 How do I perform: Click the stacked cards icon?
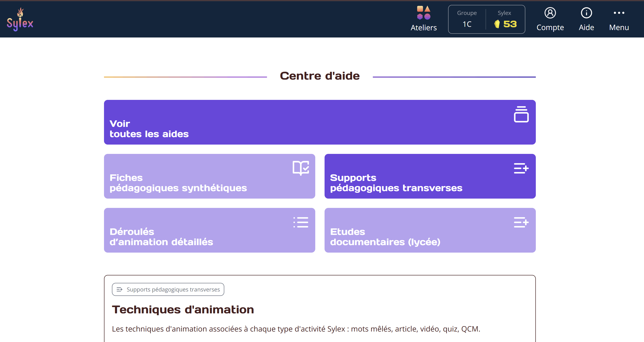(x=521, y=114)
